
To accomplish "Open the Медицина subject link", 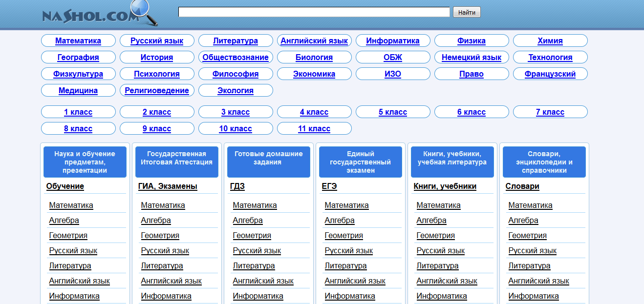I will pyautogui.click(x=78, y=91).
